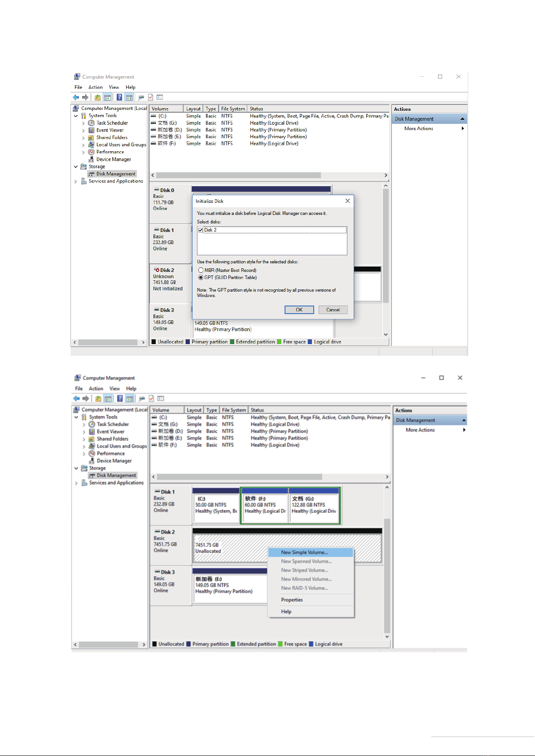Click blue Help icon in lower window toolbar

[x=120, y=398]
